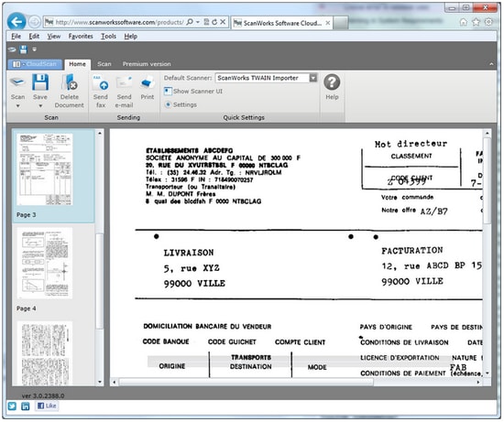Click the Print icon in Sending group
The height and width of the screenshot is (422, 504).
point(148,83)
